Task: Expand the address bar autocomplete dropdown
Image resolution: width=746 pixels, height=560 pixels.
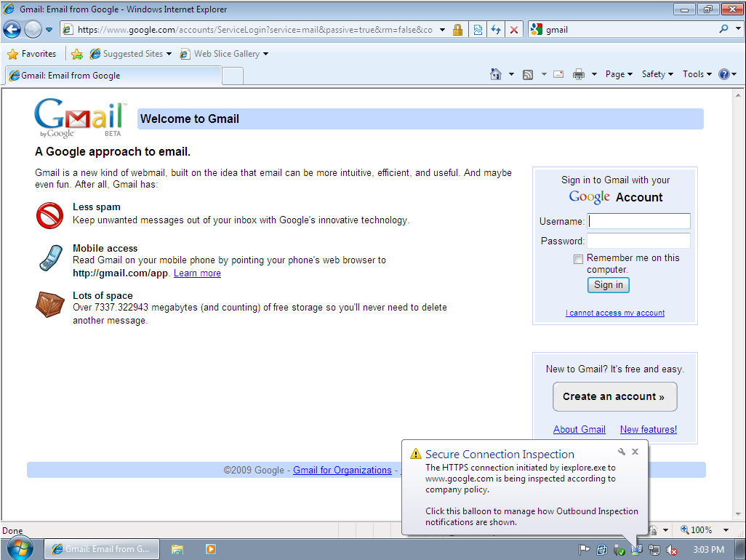Action: (x=443, y=30)
